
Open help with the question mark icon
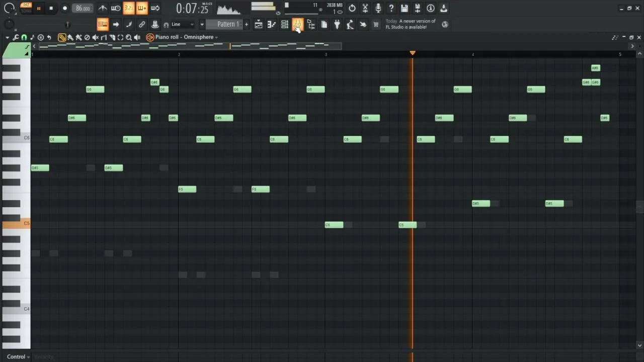click(391, 8)
